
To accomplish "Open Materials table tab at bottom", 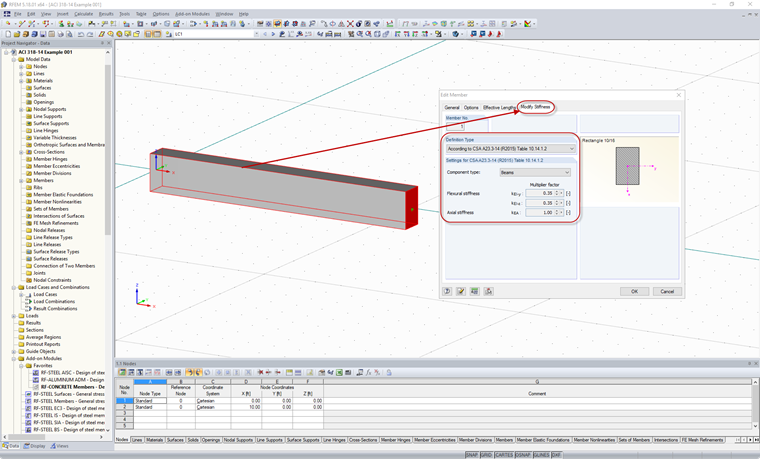I will [155, 440].
